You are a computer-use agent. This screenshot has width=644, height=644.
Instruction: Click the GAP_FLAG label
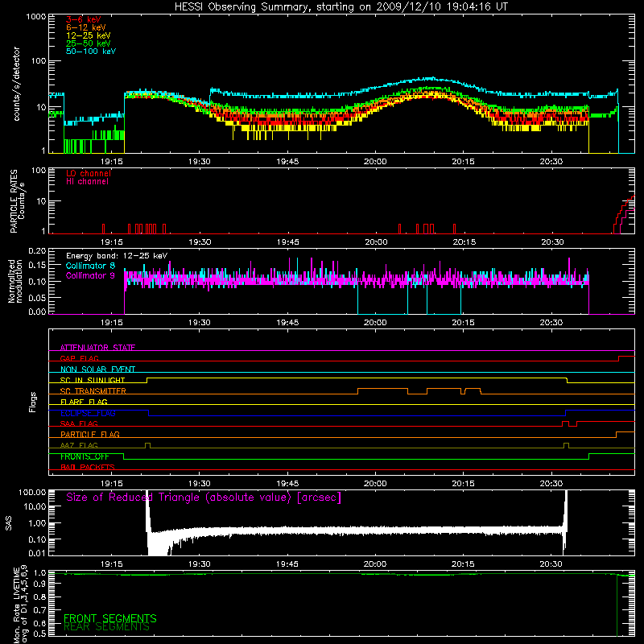tap(79, 358)
